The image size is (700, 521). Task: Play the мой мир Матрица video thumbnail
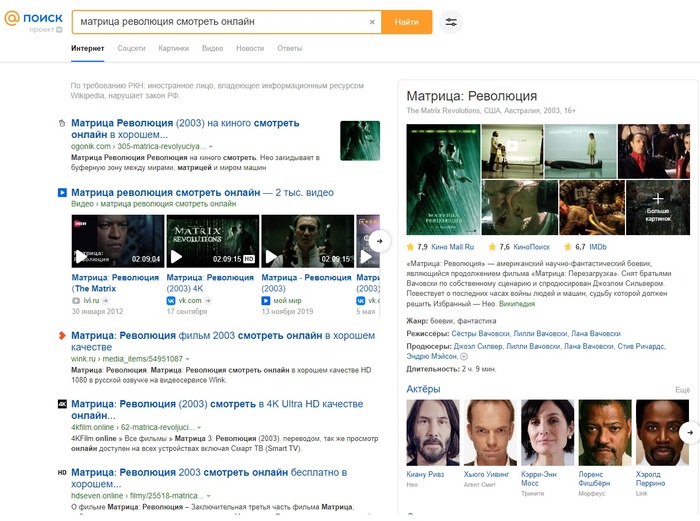pyautogui.click(x=308, y=241)
